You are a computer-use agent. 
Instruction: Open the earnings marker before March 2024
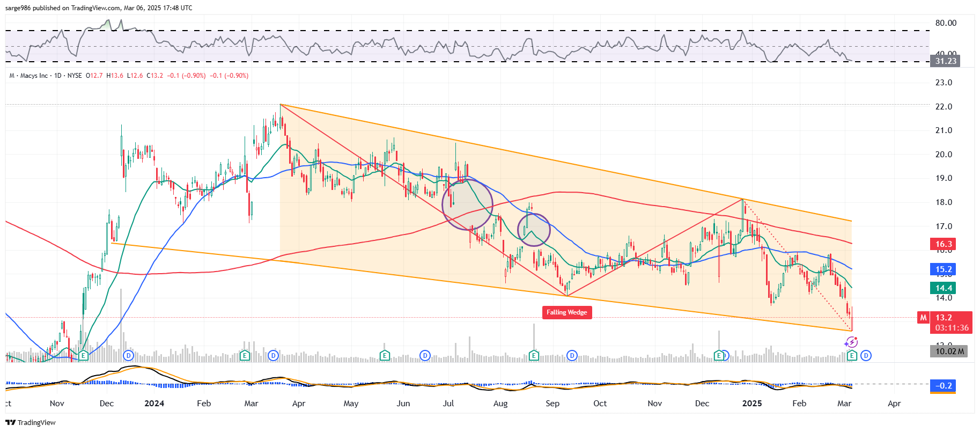[x=245, y=355]
